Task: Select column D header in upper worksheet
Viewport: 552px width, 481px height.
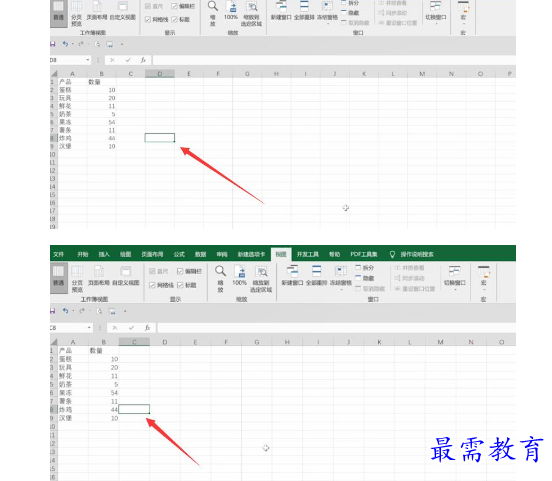Action: click(x=160, y=74)
